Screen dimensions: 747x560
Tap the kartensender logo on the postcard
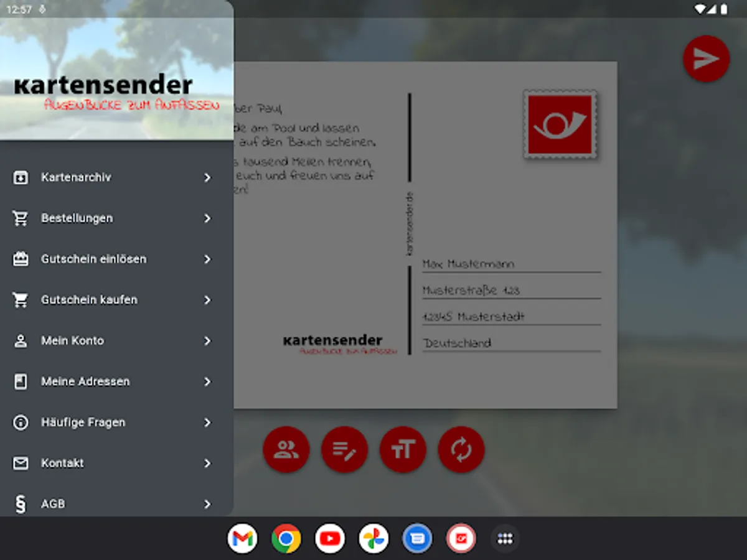click(339, 345)
